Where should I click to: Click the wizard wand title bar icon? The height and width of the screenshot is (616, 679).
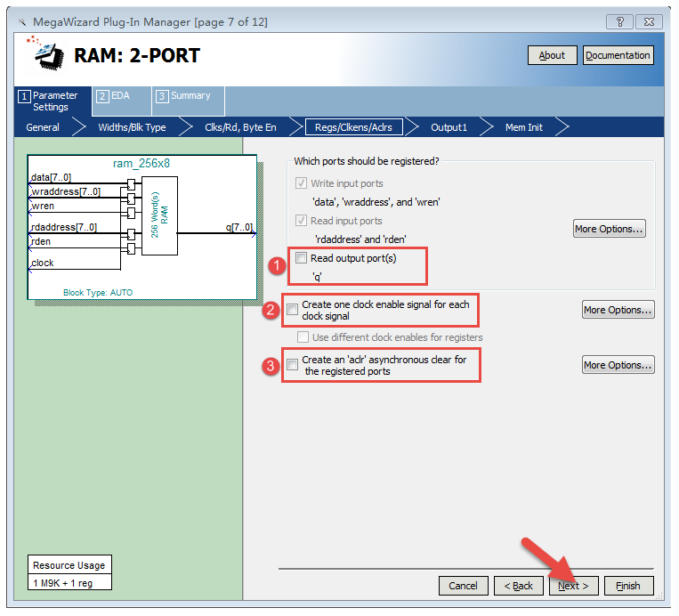pyautogui.click(x=22, y=21)
